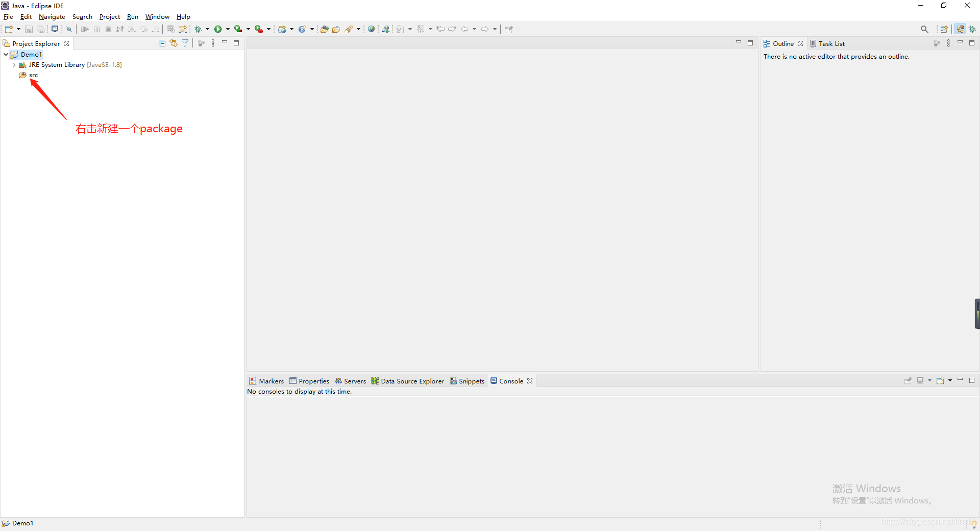The width and height of the screenshot is (980, 531).
Task: Open the Debug dropdown arrow
Action: click(x=207, y=29)
